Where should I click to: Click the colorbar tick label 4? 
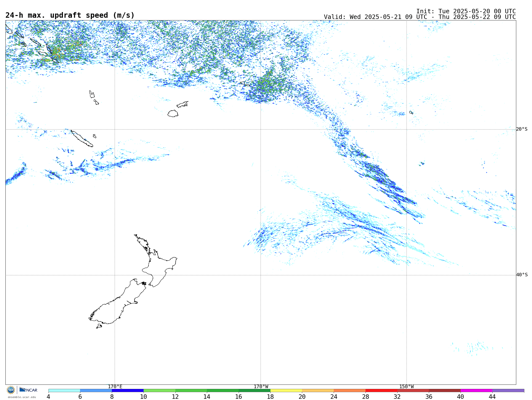tap(48, 397)
